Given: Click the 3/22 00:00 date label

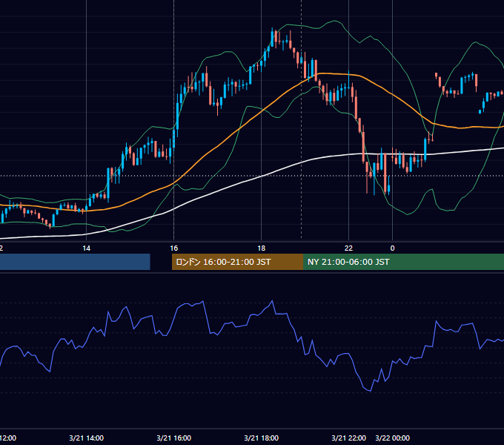Looking at the screenshot, I should 393,438.
